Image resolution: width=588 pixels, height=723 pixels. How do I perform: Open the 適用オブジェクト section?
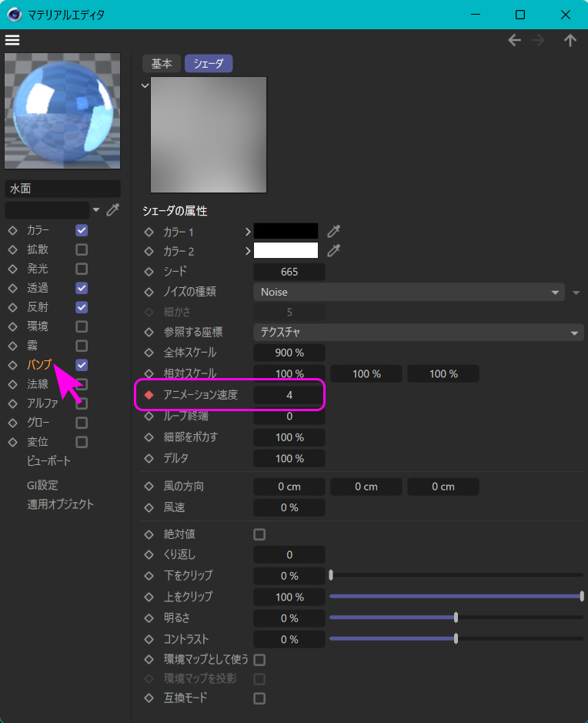(x=60, y=504)
